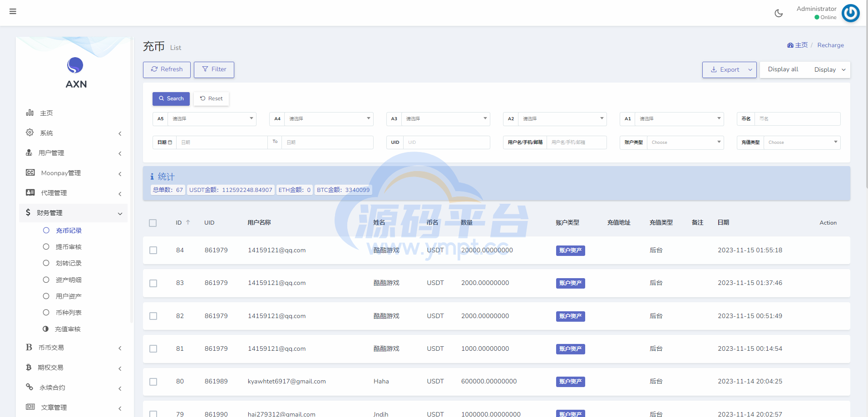Click the hamburger menu icon
Viewport: 868px width, 417px height.
[13, 11]
